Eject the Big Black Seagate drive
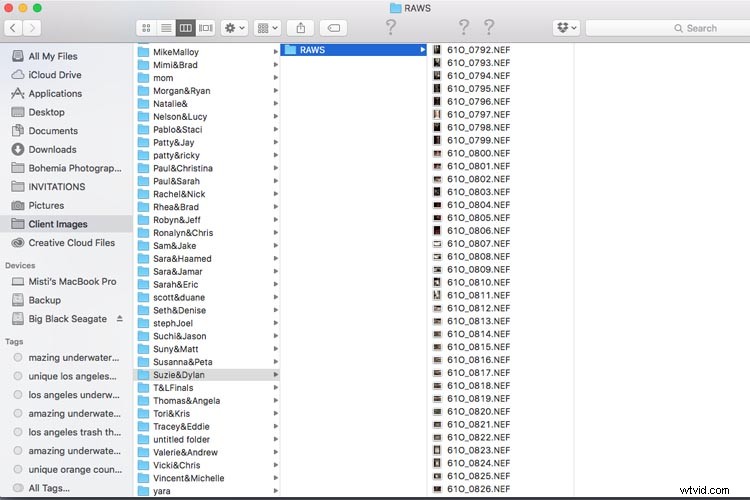The width and height of the screenshot is (750, 500). 120,319
